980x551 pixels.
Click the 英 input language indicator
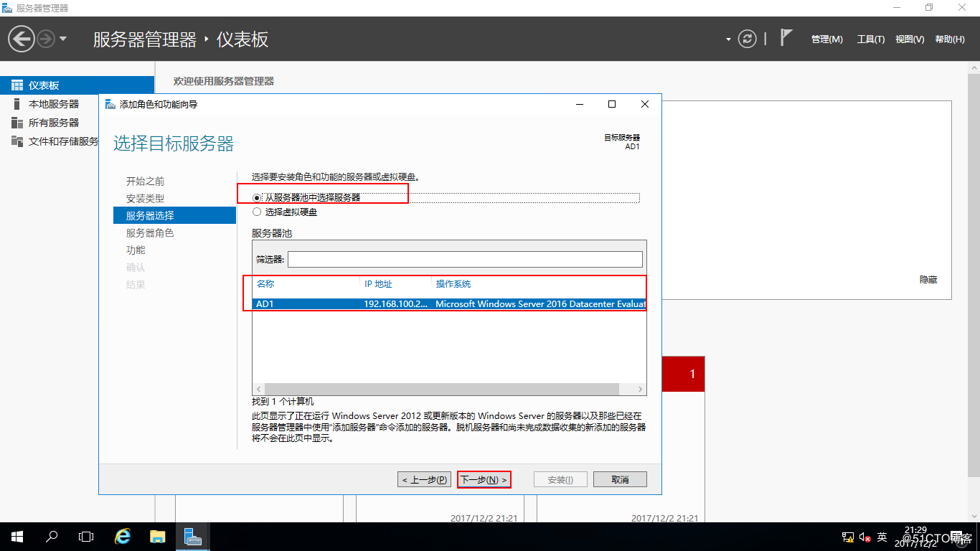coord(882,537)
